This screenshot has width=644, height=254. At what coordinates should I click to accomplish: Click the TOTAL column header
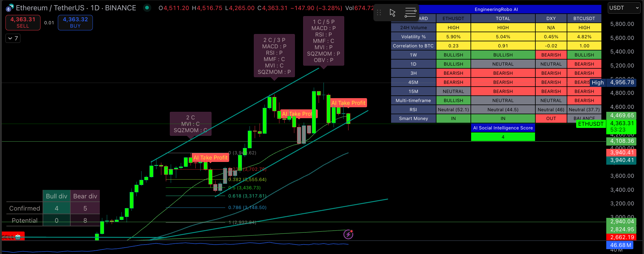tap(503, 19)
